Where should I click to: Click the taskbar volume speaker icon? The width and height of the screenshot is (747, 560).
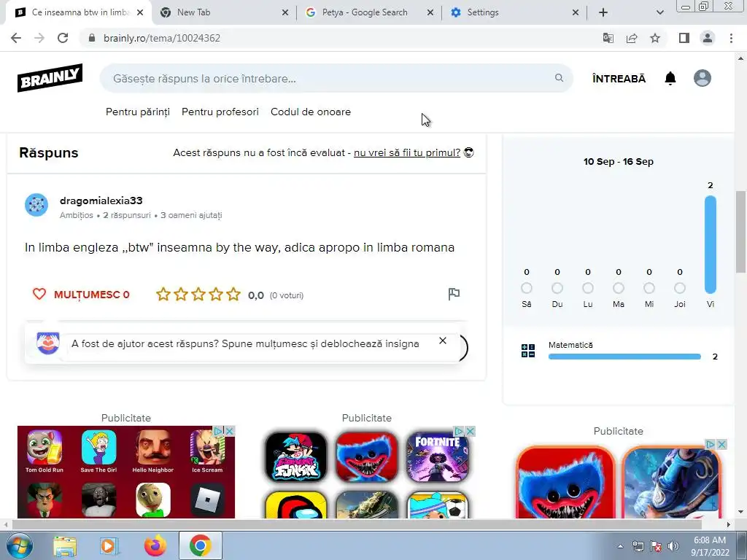(673, 546)
